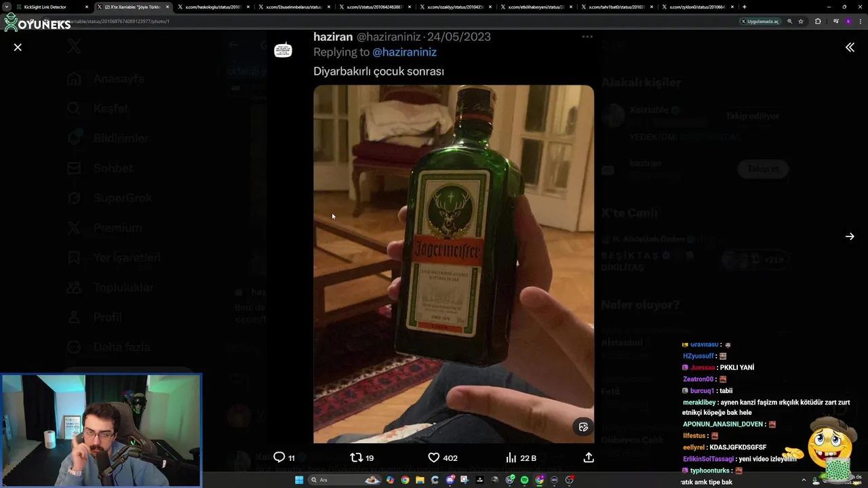The image size is (868, 488).
Task: Open the Windows Start menu
Action: point(299,480)
